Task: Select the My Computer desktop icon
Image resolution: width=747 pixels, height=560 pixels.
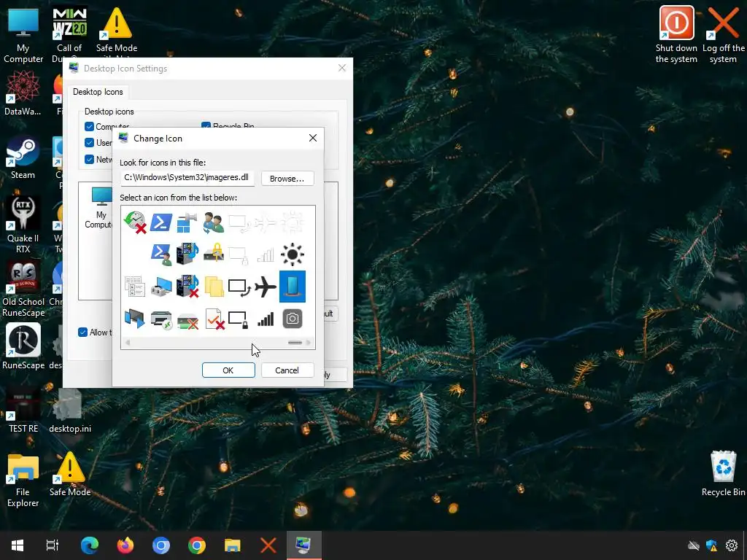Action: (23, 36)
